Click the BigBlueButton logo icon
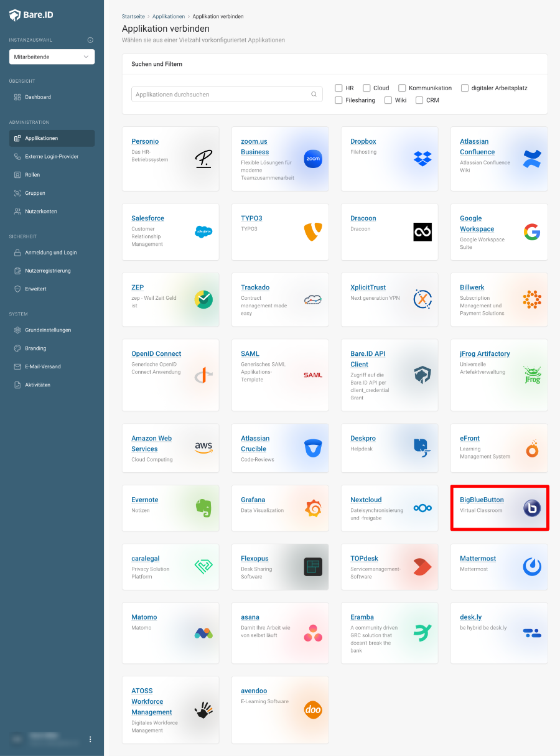 tap(532, 508)
